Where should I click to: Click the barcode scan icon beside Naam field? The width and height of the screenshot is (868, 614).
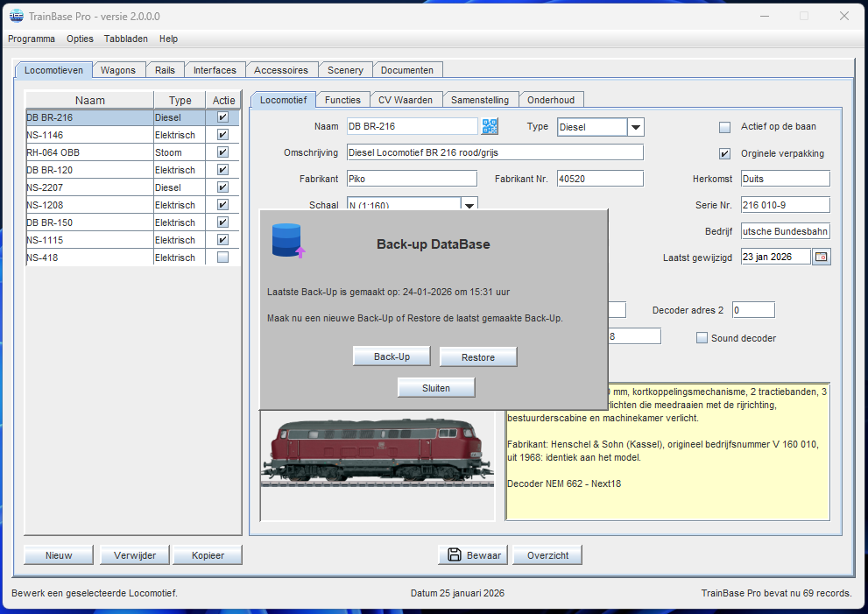(490, 126)
